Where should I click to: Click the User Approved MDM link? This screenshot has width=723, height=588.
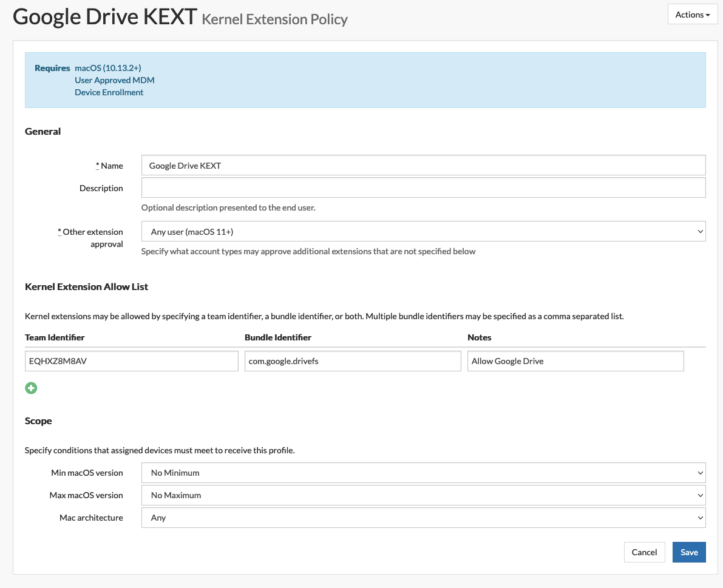coord(114,80)
